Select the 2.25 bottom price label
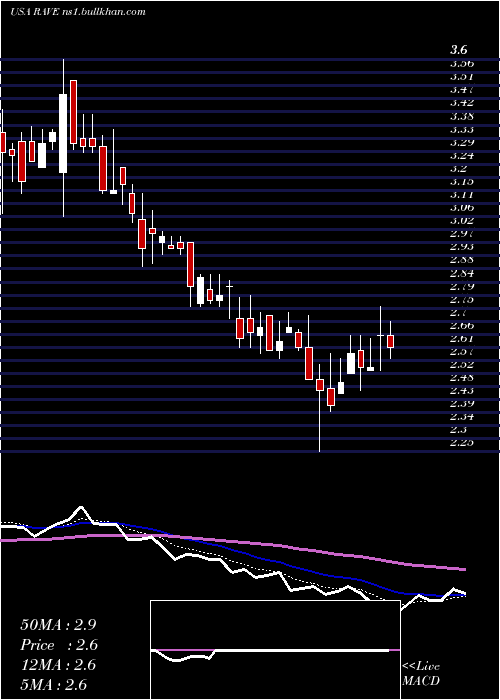The width and height of the screenshot is (500, 700). coord(462,442)
